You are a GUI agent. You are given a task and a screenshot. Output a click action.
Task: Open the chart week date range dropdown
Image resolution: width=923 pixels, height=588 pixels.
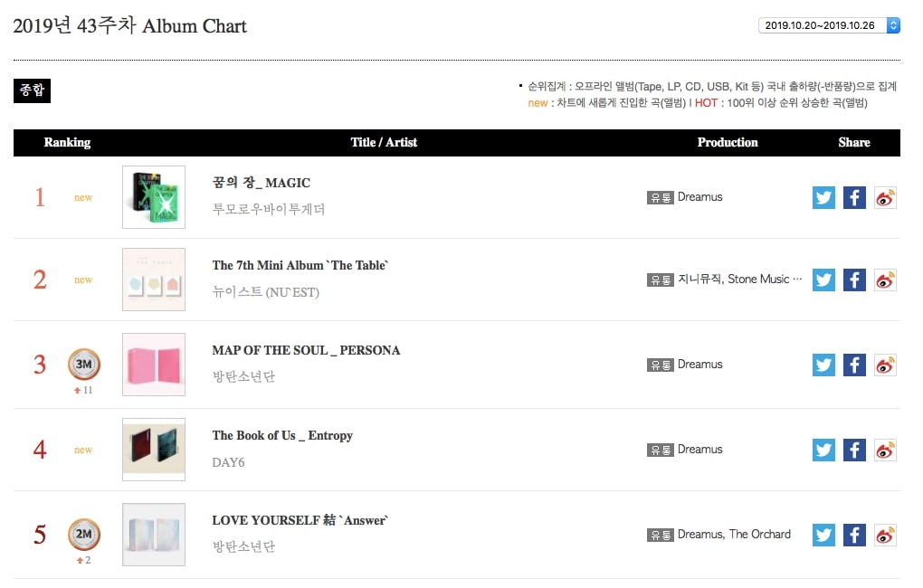point(829,25)
